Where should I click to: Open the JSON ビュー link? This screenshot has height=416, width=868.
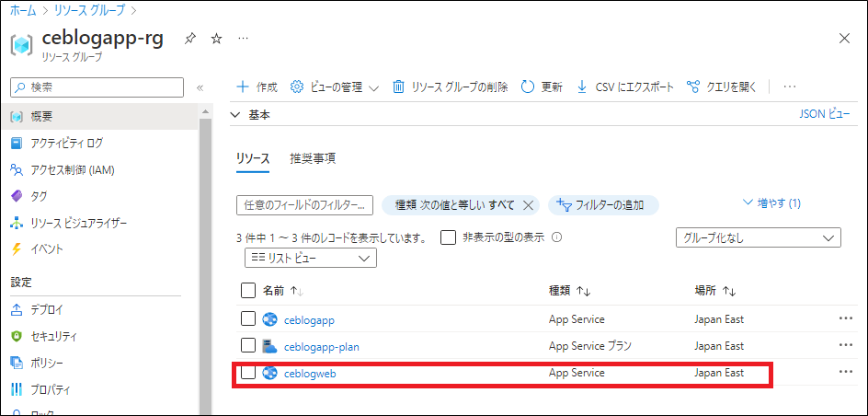click(x=825, y=114)
